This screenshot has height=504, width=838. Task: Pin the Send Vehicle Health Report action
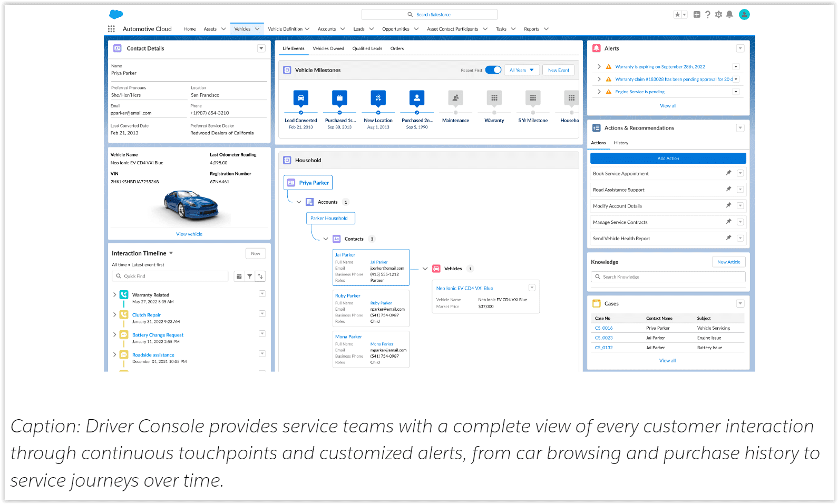(x=728, y=238)
